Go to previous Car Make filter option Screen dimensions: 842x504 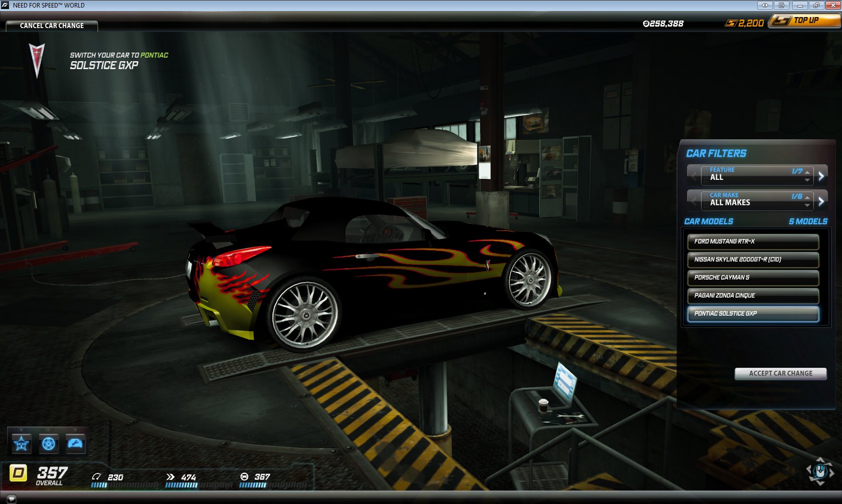pyautogui.click(x=694, y=201)
